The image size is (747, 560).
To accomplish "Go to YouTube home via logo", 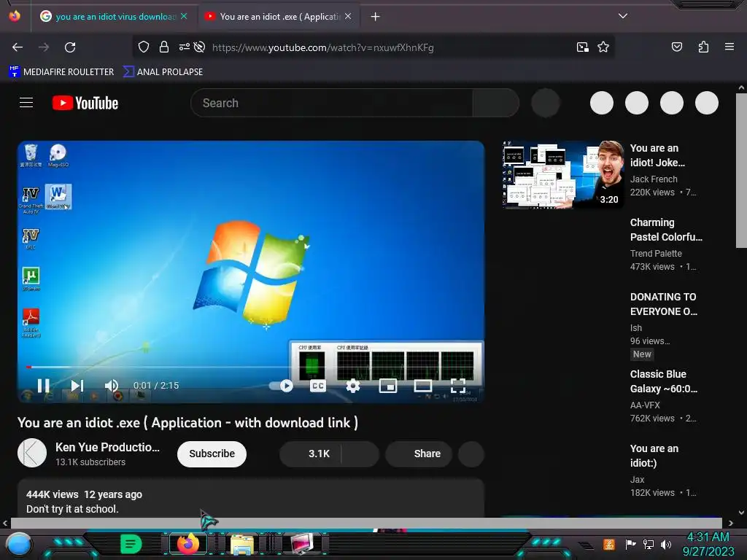I will pyautogui.click(x=85, y=103).
